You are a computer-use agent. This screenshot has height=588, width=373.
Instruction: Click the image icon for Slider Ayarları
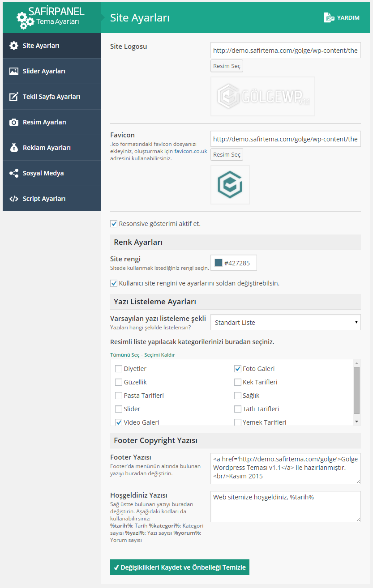[x=14, y=71]
